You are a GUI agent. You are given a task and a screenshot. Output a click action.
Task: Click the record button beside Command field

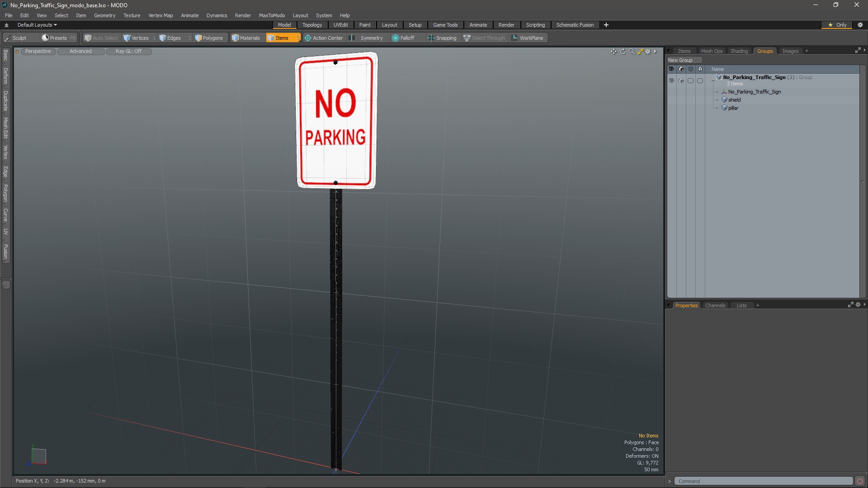coord(860,481)
